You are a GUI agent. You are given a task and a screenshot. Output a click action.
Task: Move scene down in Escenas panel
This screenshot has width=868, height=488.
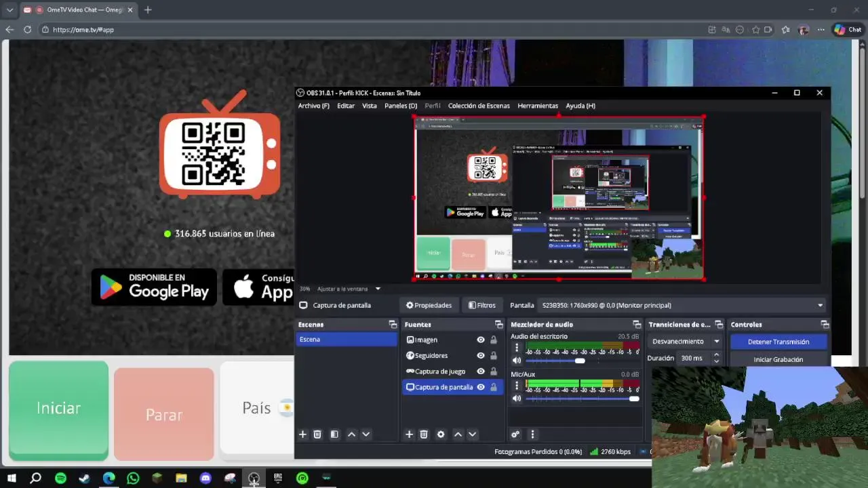tap(366, 434)
